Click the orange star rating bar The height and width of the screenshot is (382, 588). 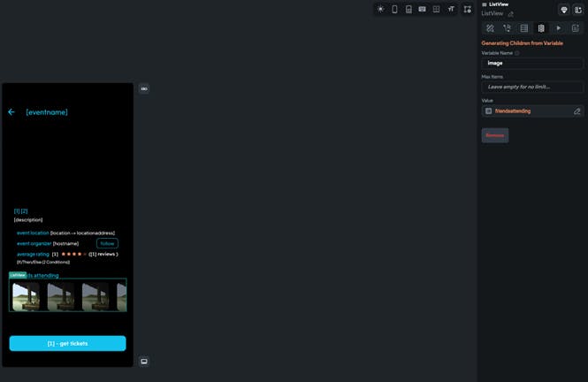click(x=74, y=254)
